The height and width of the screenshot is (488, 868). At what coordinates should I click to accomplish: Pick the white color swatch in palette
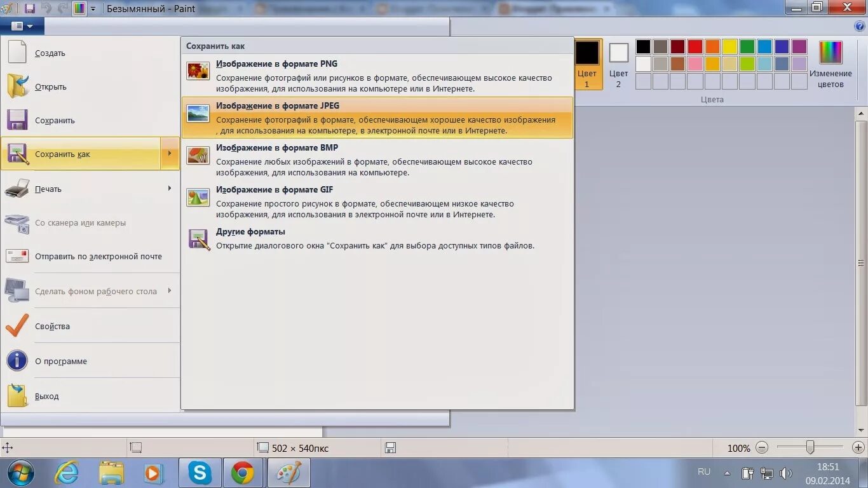643,64
